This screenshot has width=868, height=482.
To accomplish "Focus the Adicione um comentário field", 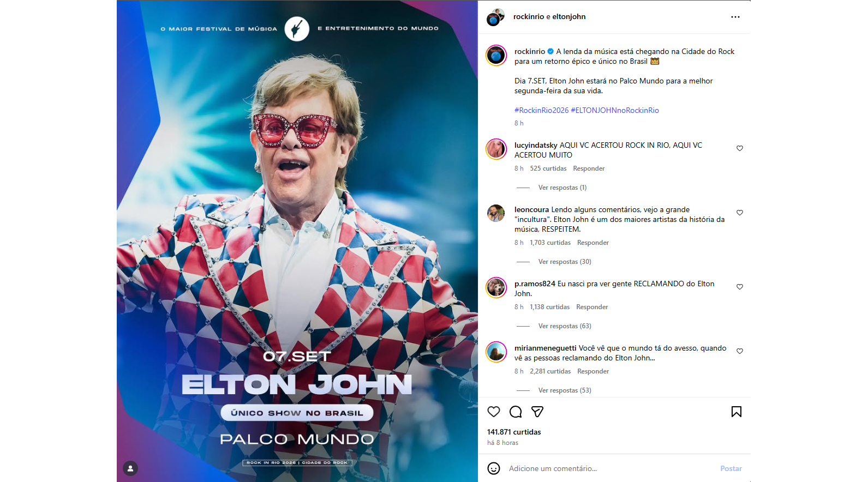I will coord(611,468).
